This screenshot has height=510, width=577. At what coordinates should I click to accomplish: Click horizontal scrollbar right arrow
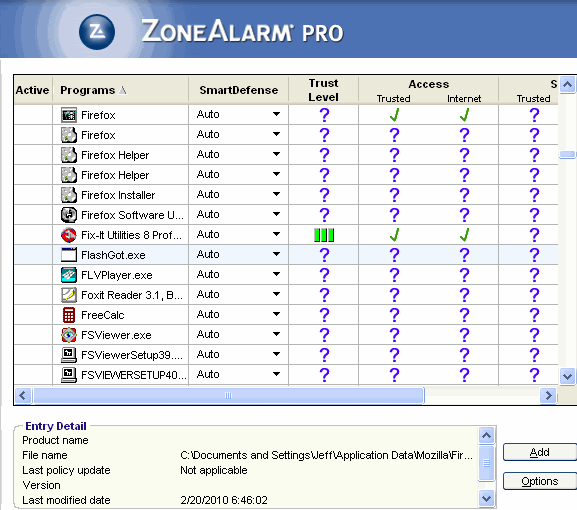[x=548, y=396]
